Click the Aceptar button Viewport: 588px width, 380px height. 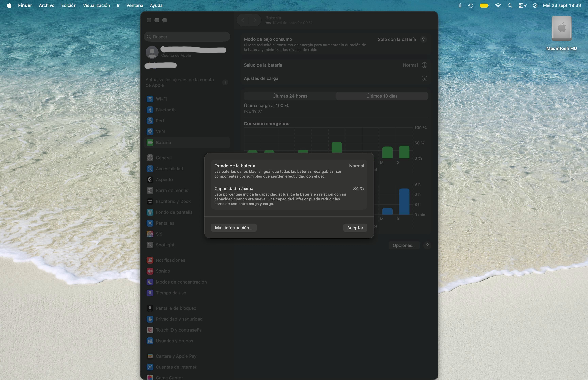click(x=355, y=228)
